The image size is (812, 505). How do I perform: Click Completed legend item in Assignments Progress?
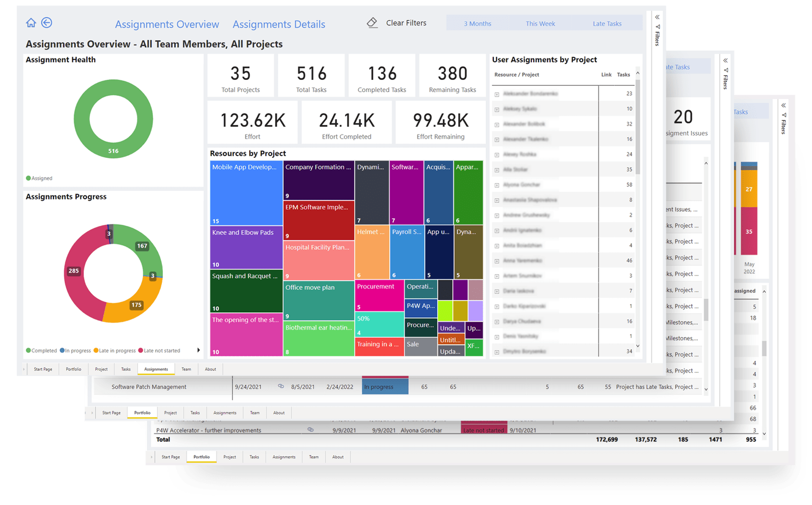click(42, 351)
